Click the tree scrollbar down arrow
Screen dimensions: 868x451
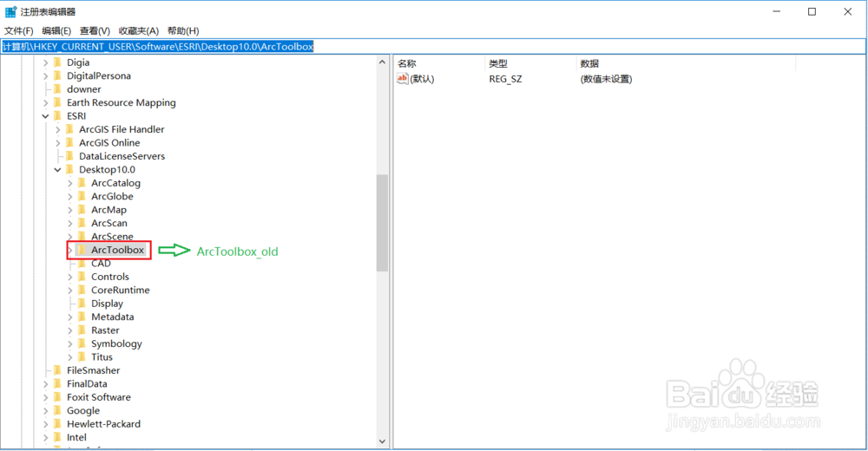click(x=382, y=441)
